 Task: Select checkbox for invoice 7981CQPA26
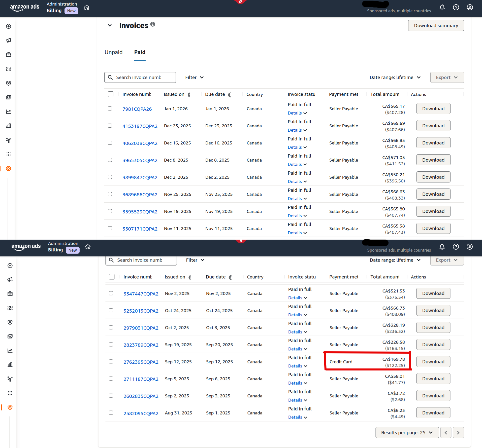(110, 108)
